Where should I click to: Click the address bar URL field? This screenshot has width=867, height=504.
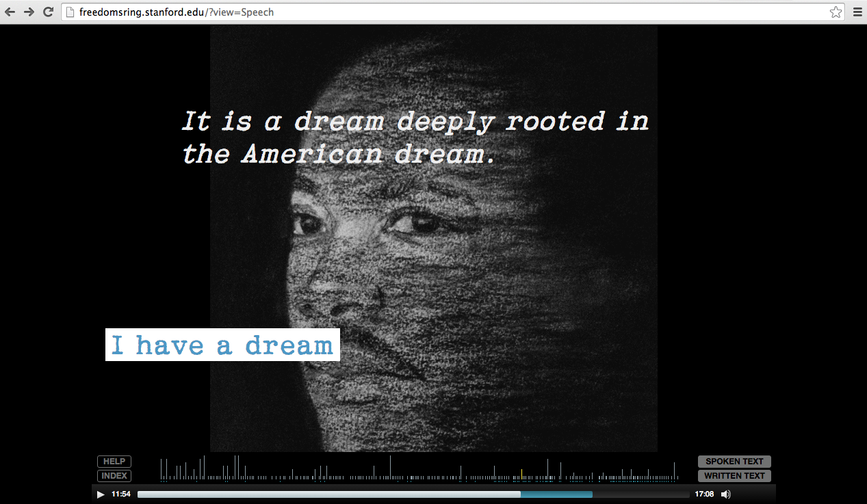tap(453, 12)
